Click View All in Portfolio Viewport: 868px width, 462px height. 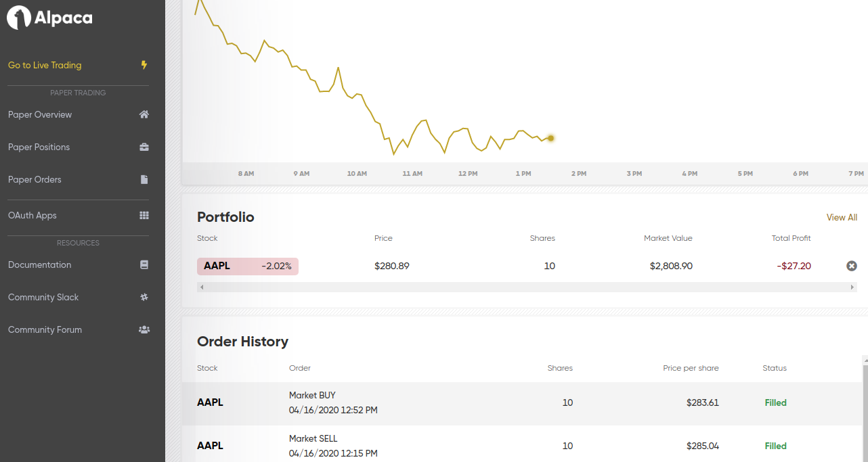coord(842,217)
